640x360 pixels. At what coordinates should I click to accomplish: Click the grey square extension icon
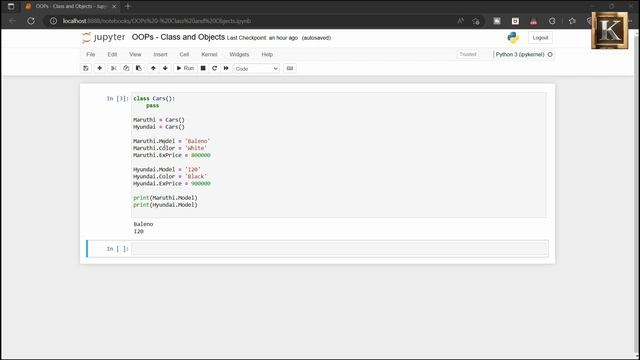(497, 21)
